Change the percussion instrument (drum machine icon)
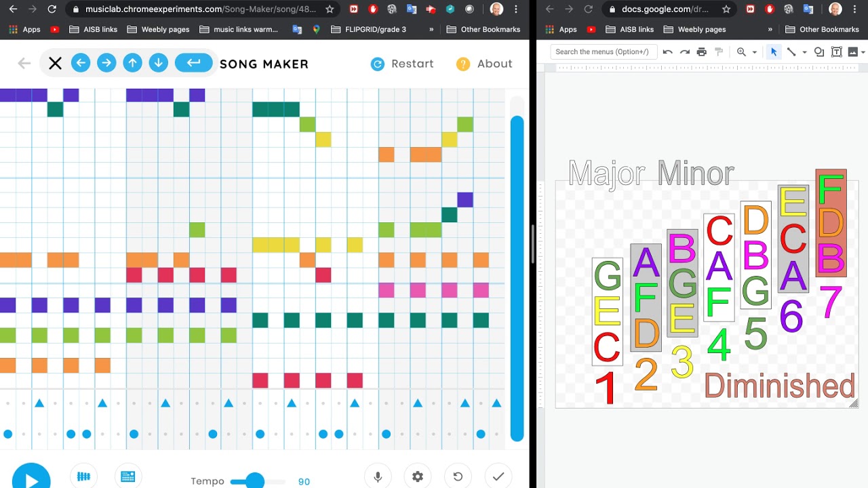 [x=127, y=476]
